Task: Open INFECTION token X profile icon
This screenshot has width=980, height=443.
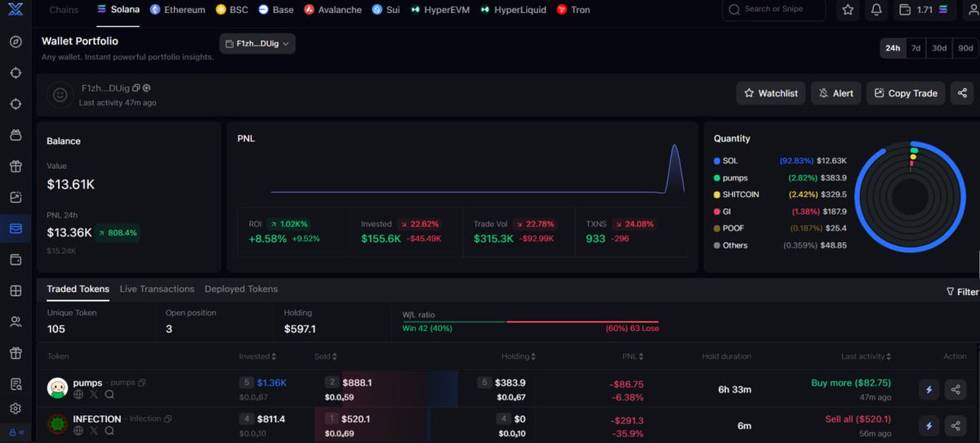Action: point(94,430)
